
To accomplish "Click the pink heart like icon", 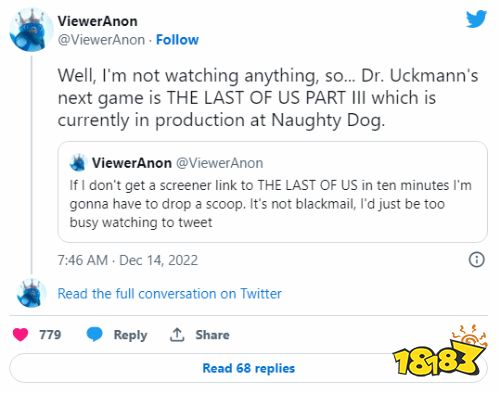I will point(20,334).
